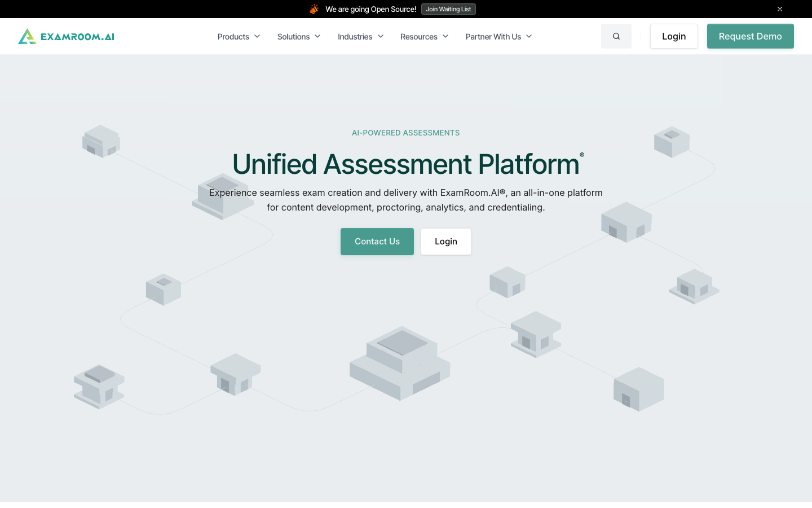Open the Products menu
The image size is (812, 508).
click(239, 36)
